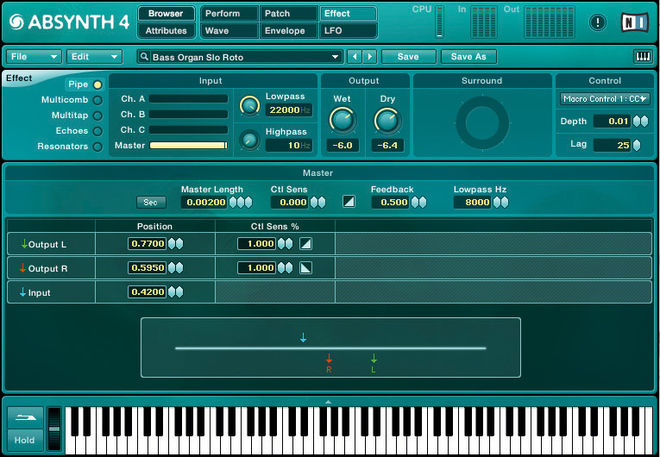Viewport: 660px width, 457px height.
Task: Open the LFO tab
Action: tap(348, 31)
